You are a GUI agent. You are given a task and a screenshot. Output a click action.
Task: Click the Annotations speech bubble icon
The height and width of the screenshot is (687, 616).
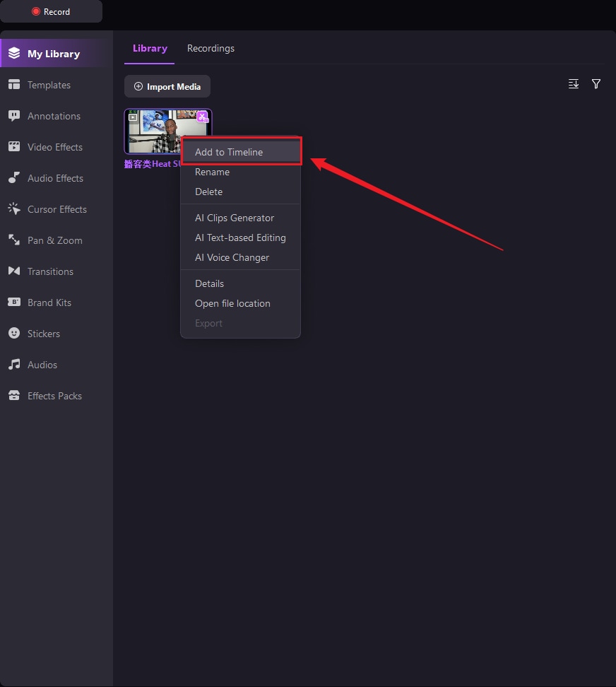click(x=14, y=116)
